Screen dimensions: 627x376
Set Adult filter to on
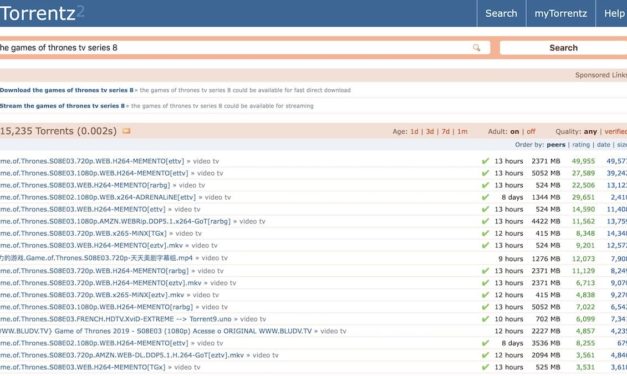point(515,132)
